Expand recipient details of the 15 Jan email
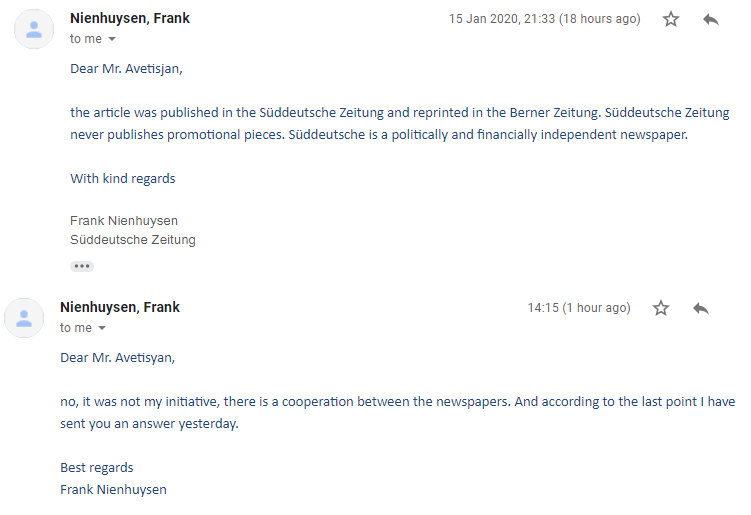The image size is (751, 515). coord(112,39)
